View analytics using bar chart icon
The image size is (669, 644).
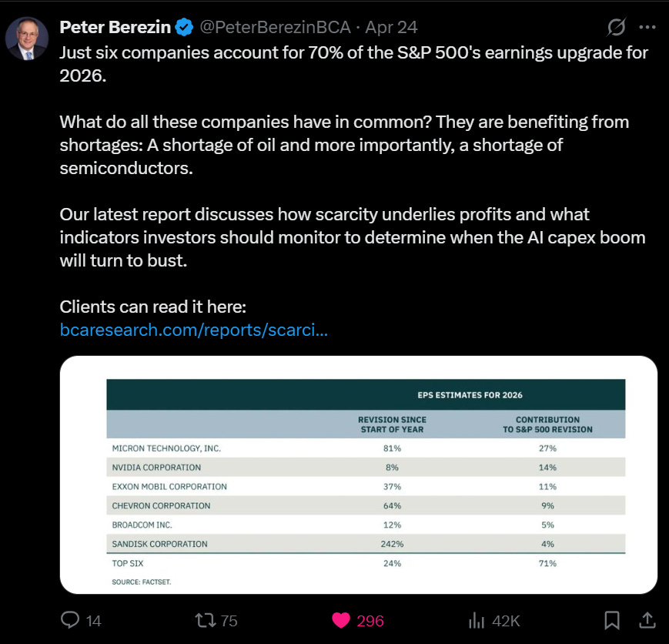pyautogui.click(x=477, y=620)
